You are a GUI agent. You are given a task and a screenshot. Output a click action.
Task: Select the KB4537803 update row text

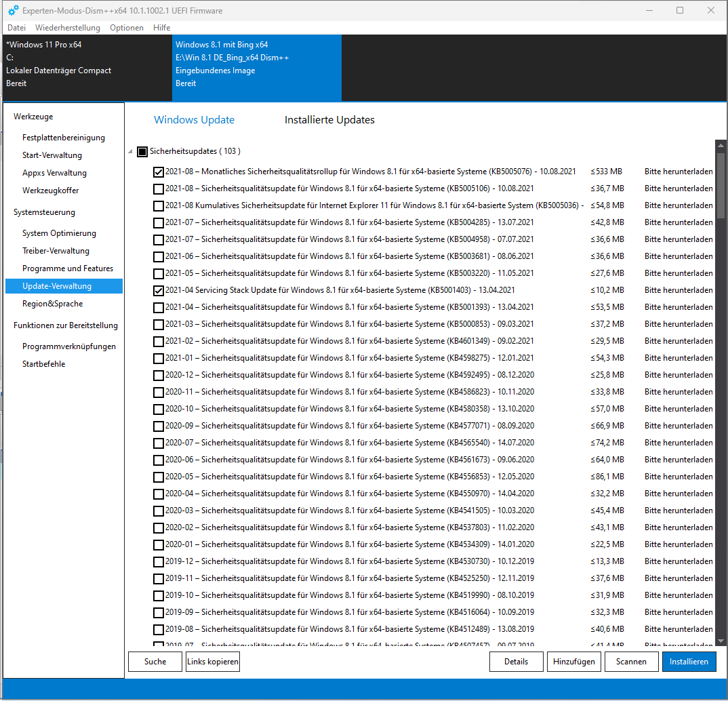point(350,527)
